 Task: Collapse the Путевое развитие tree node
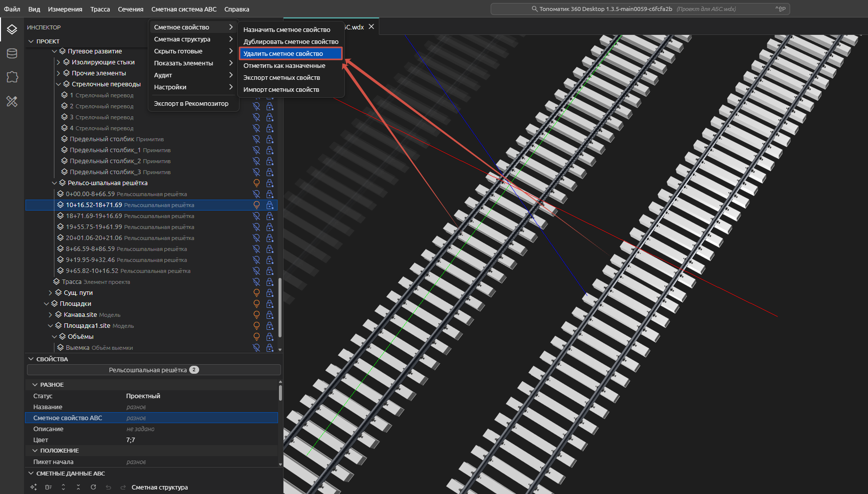coord(54,51)
